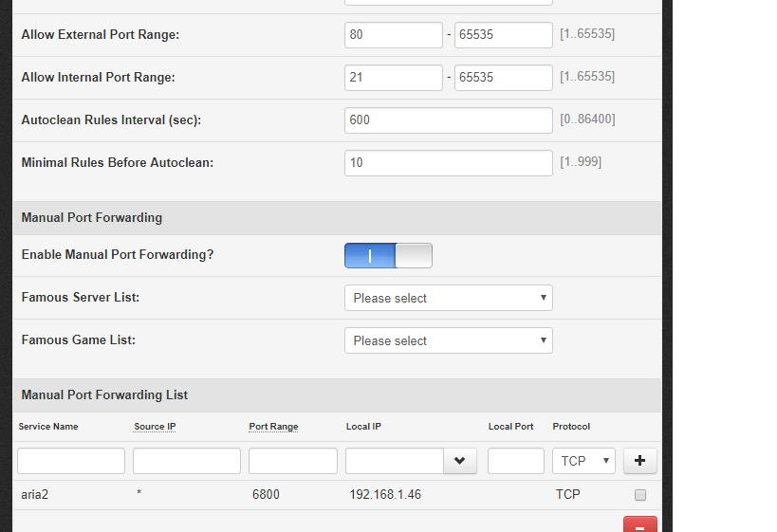This screenshot has width=777, height=532.
Task: Click the asterisk source IP cell
Action: click(139, 493)
